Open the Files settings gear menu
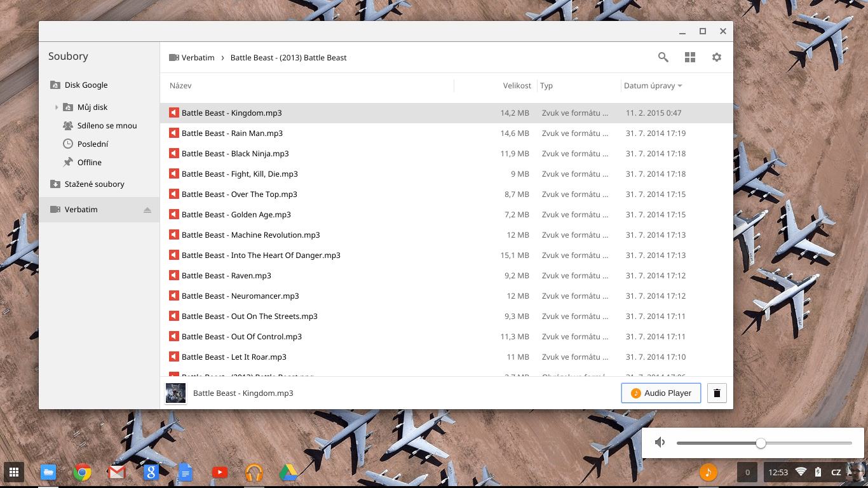The height and width of the screenshot is (488, 868). tap(717, 57)
